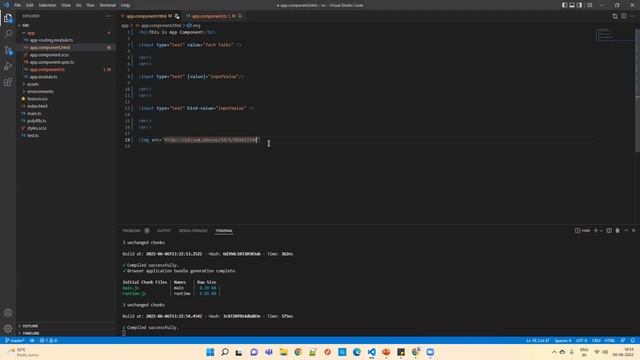Open the Edit menu
Image resolution: width=640 pixels, height=360 pixels.
point(30,5)
